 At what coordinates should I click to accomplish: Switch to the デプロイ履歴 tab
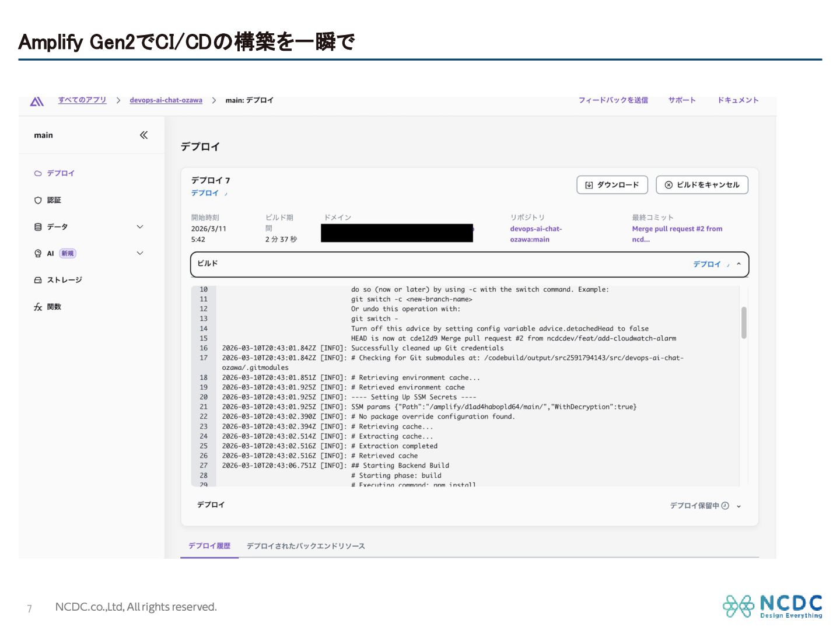tap(209, 546)
